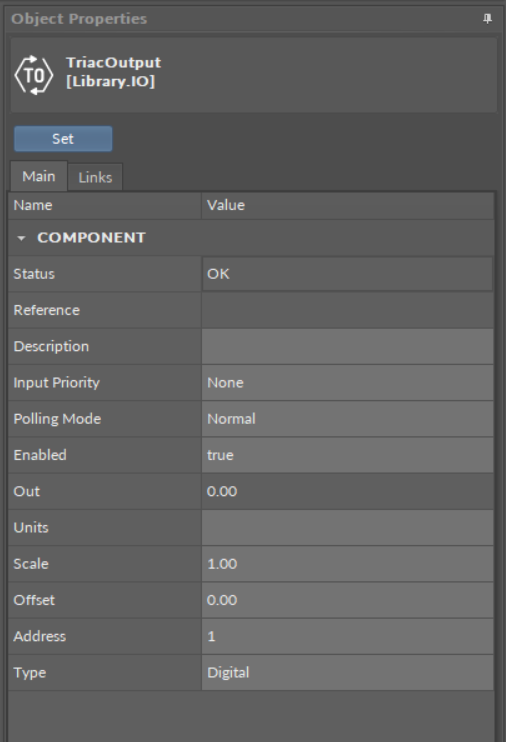Edit the Scale value field
Image resolution: width=506 pixels, height=742 pixels.
click(347, 564)
